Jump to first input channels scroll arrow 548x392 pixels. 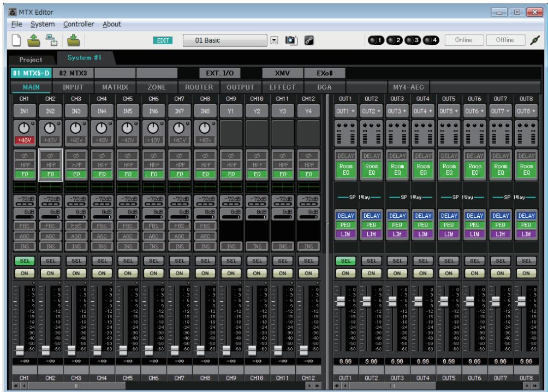pos(16,385)
